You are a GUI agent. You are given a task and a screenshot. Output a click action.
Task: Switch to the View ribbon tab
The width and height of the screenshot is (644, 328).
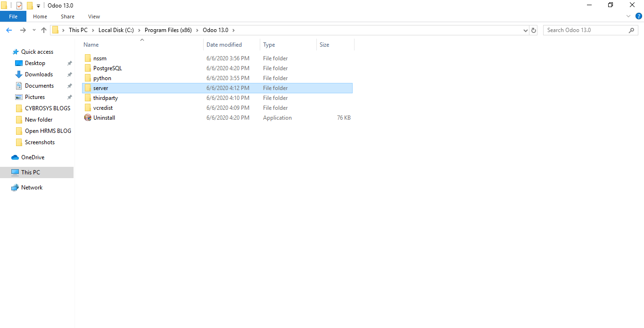pyautogui.click(x=94, y=16)
